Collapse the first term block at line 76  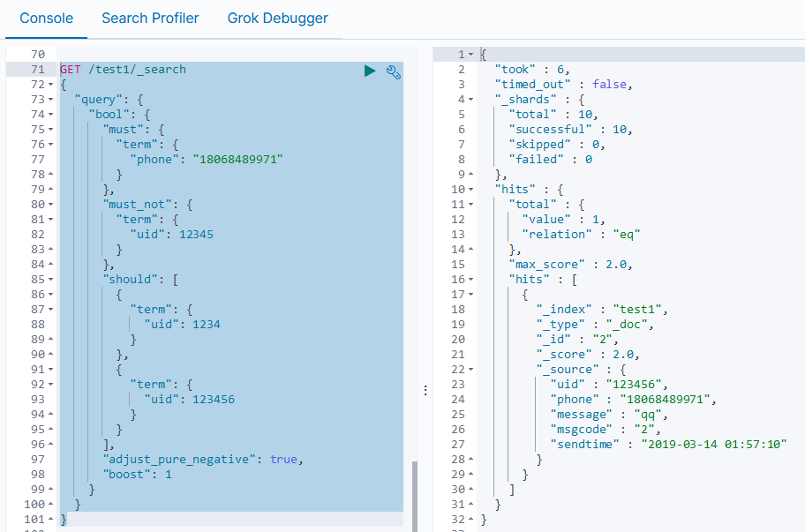pyautogui.click(x=51, y=144)
